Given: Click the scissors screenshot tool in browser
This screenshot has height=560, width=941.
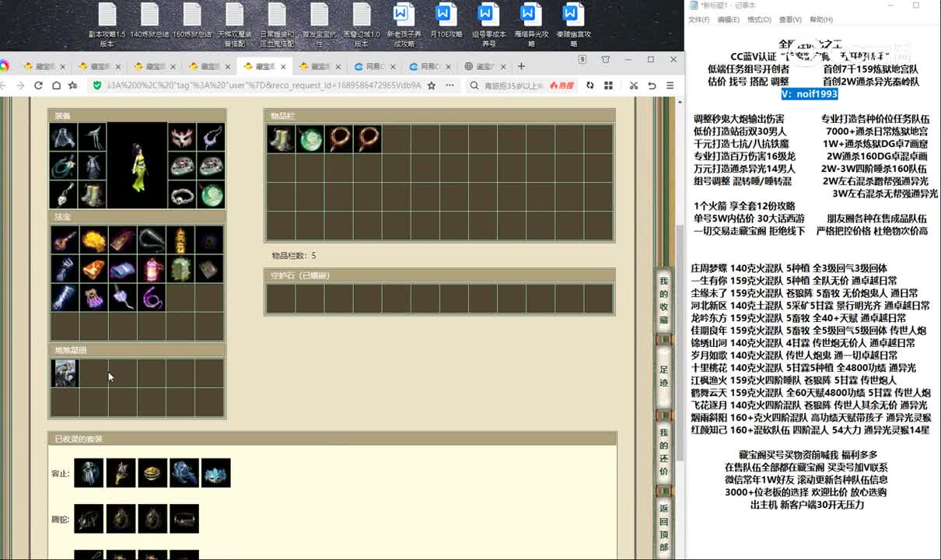Looking at the screenshot, I should (634, 86).
